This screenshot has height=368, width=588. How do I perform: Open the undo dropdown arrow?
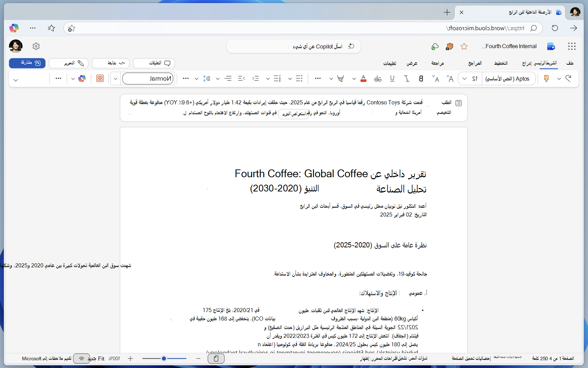(x=559, y=79)
